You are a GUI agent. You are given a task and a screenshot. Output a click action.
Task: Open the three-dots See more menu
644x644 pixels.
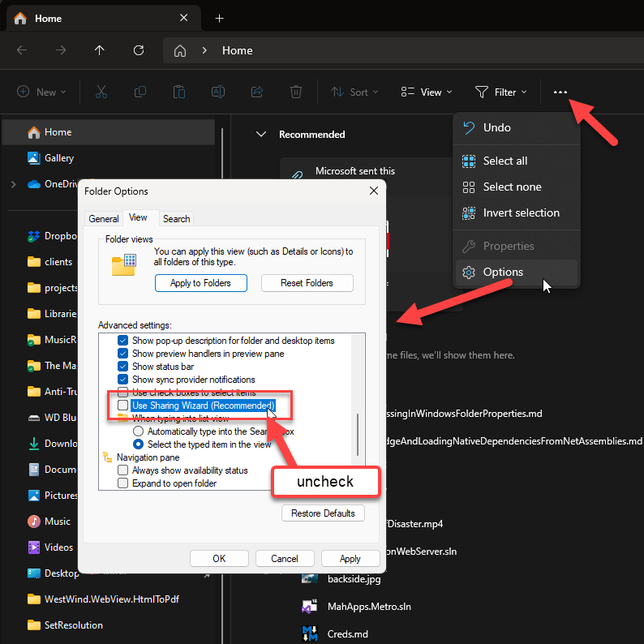point(560,92)
